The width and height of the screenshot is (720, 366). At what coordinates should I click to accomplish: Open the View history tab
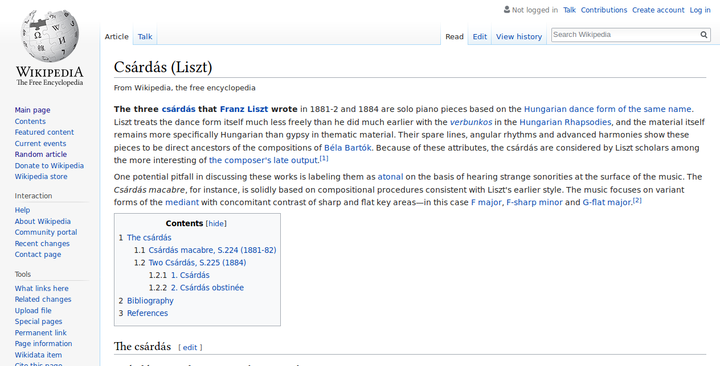click(519, 37)
